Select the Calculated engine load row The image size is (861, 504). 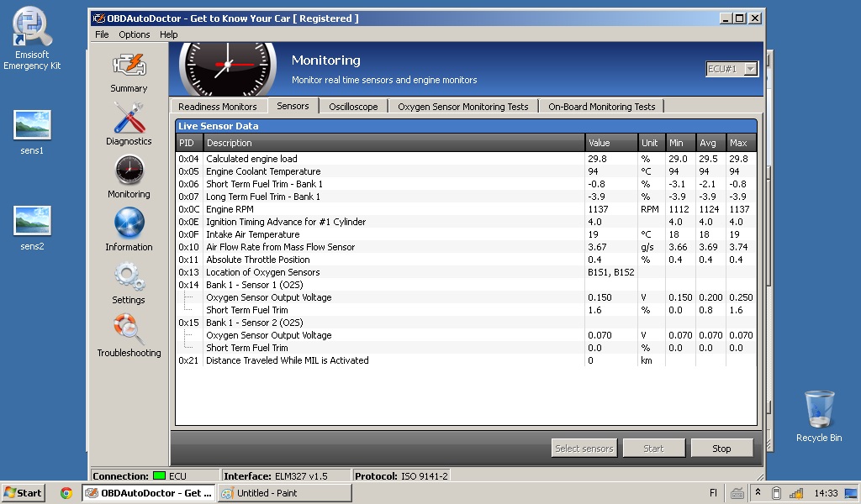[466, 159]
